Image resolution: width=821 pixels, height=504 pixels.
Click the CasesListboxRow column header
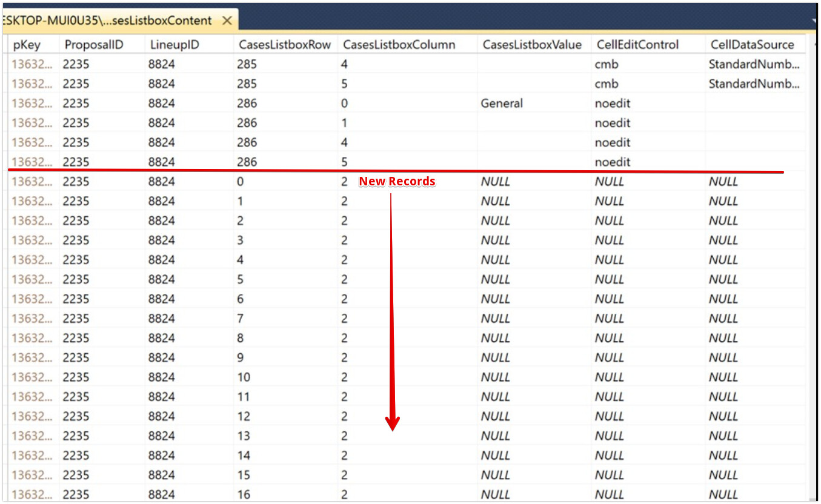pos(285,44)
